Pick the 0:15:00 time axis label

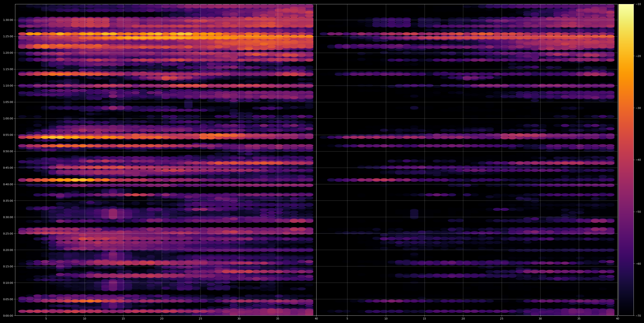pyautogui.click(x=8, y=266)
